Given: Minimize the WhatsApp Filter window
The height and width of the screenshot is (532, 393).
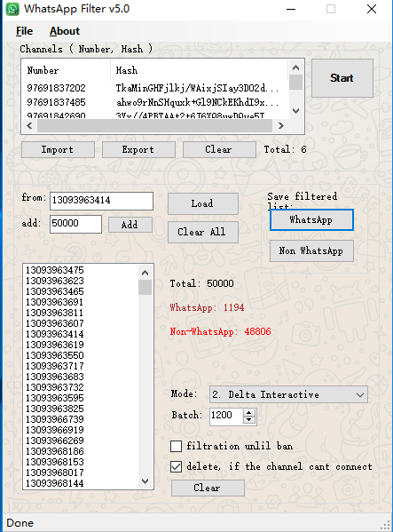Looking at the screenshot, I should [x=291, y=9].
